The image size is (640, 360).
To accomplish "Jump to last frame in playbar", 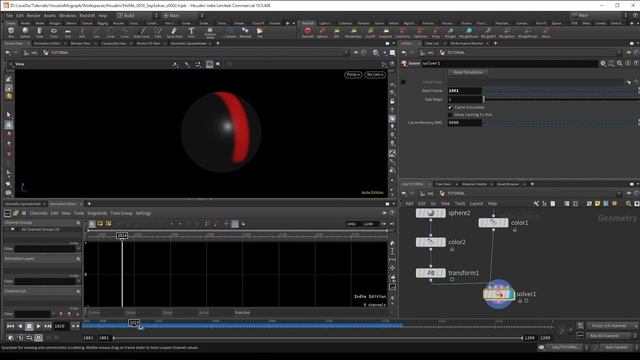I will [48, 326].
